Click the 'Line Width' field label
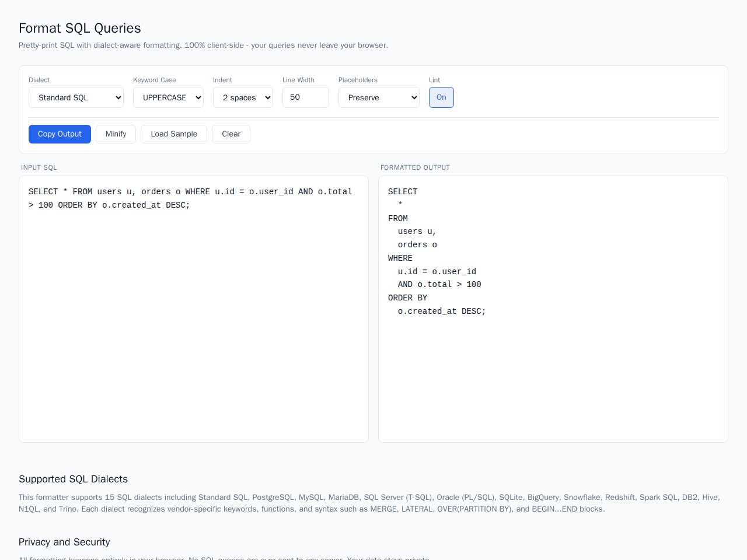Image resolution: width=747 pixels, height=560 pixels. click(298, 80)
